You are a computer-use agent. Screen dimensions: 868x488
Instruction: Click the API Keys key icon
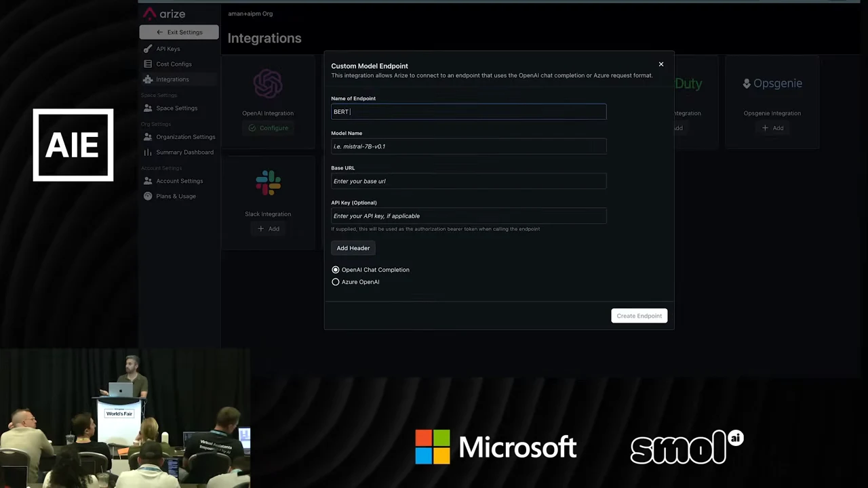click(x=148, y=49)
